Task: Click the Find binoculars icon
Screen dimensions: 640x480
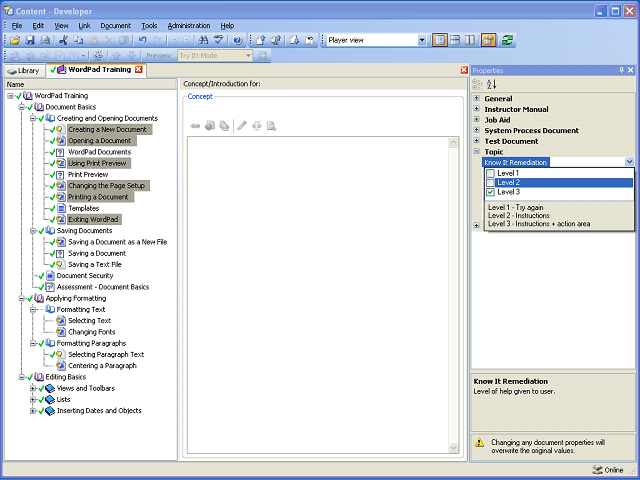Action: [203, 40]
